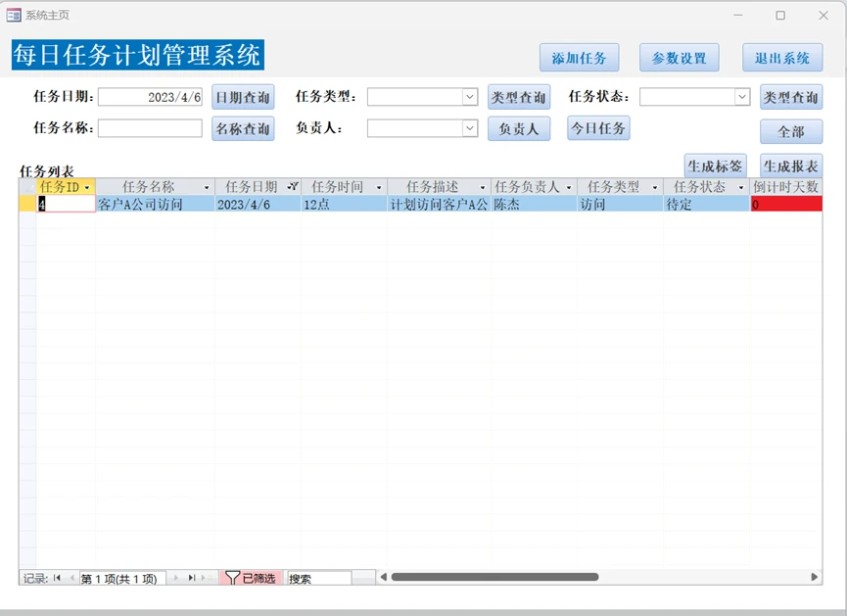Open 任务日期 column filter arrow

click(x=293, y=187)
